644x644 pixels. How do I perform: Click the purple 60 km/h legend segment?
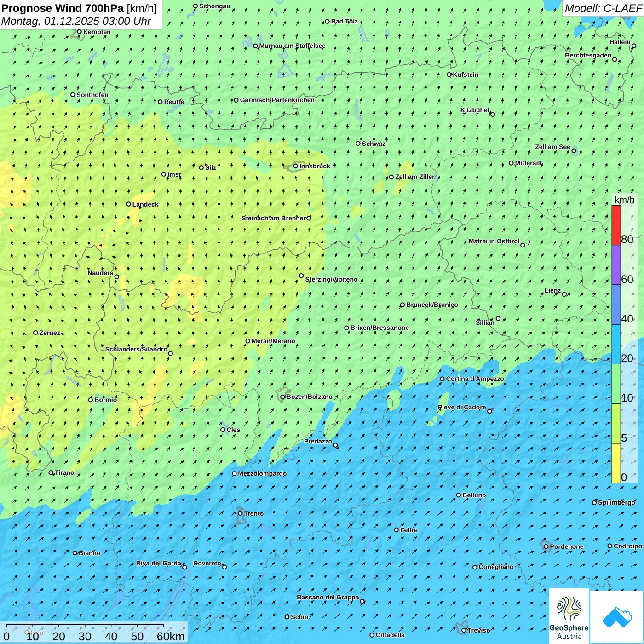pyautogui.click(x=616, y=264)
